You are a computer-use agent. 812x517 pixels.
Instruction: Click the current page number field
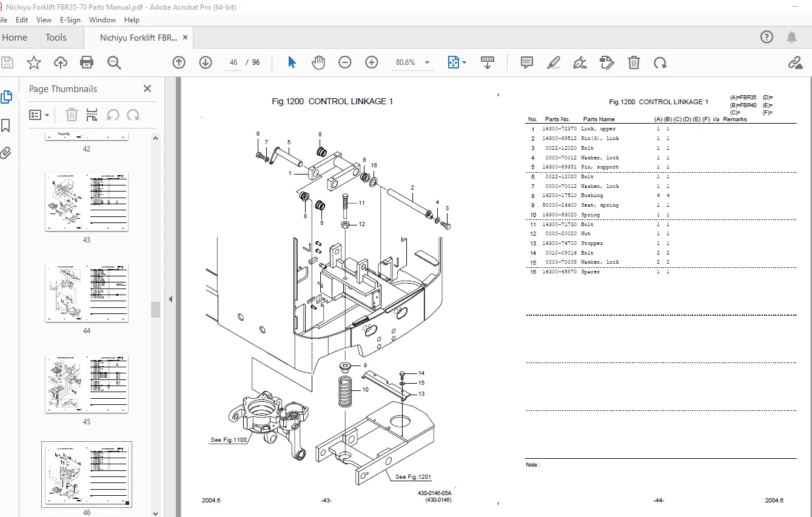[233, 62]
